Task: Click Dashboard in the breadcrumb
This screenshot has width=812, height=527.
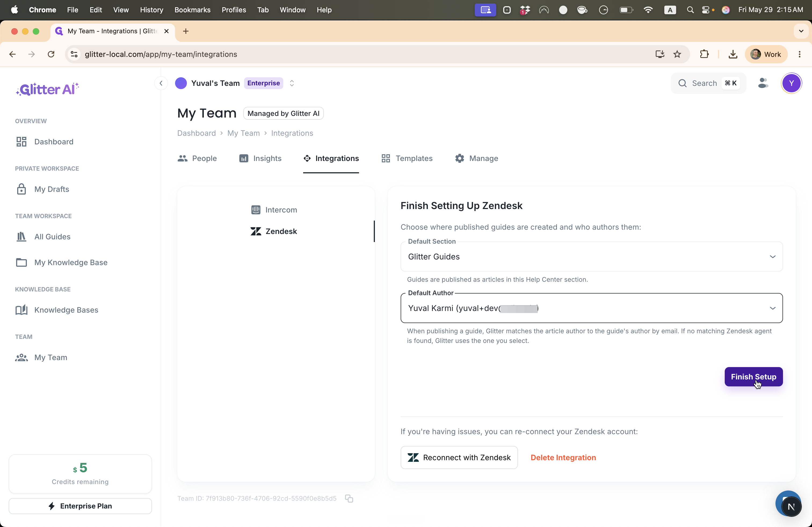Action: [197, 133]
